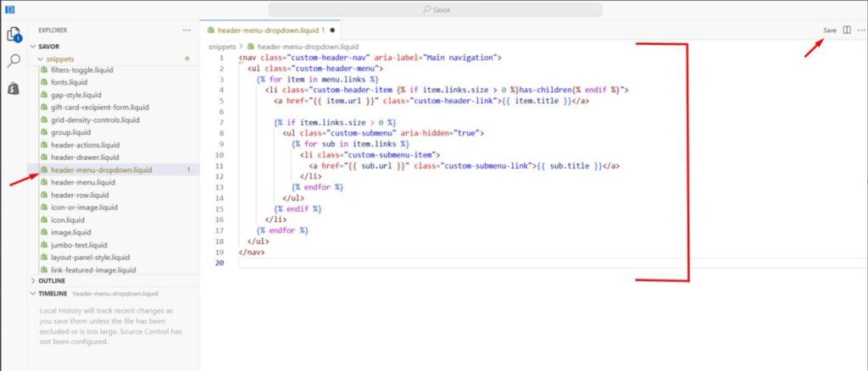This screenshot has height=371, width=868.
Task: Open header-menu.liquid file
Action: click(82, 182)
